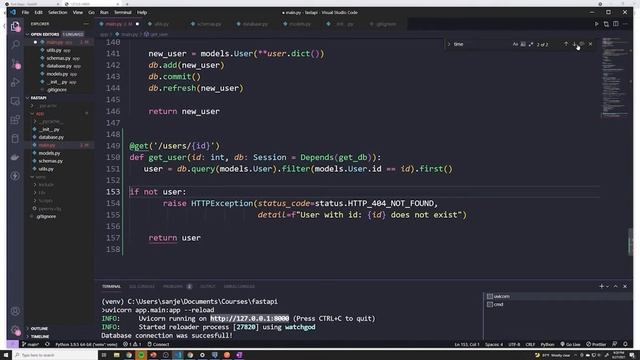The image size is (640, 360).
Task: Click the http://127.0.0.1:8000 terminal link
Action: tap(249, 318)
